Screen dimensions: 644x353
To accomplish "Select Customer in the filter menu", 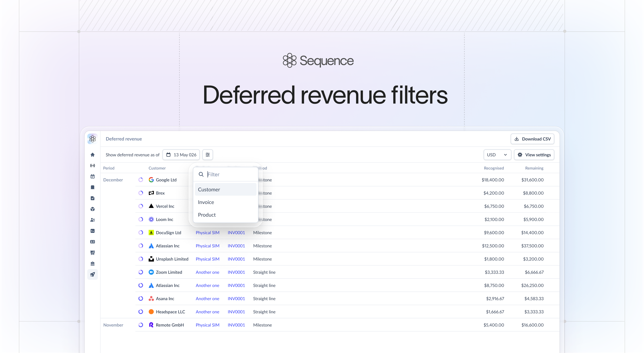I will click(225, 190).
